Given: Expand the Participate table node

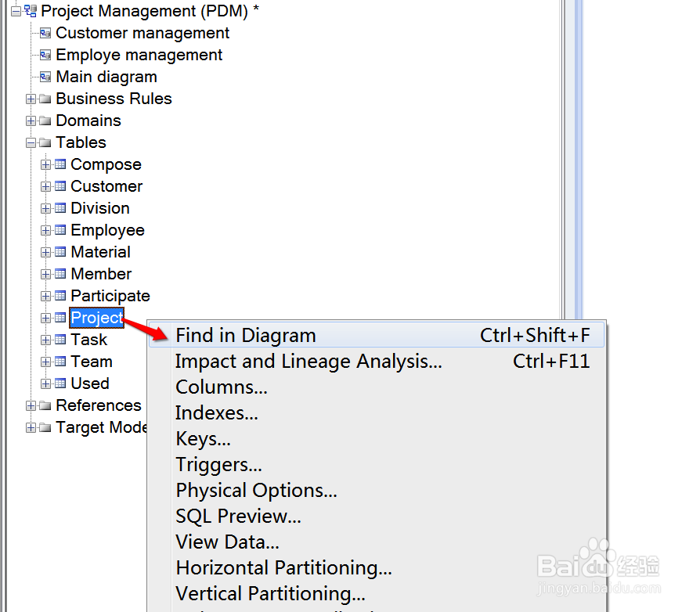Looking at the screenshot, I should 45,296.
